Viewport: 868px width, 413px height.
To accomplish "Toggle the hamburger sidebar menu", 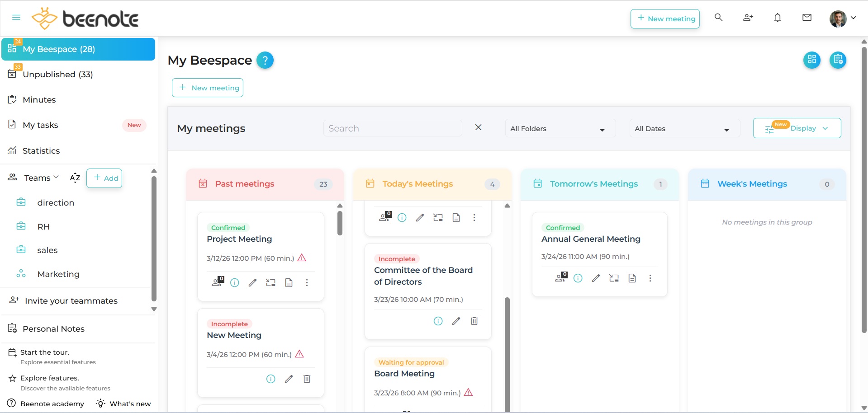I will [16, 18].
